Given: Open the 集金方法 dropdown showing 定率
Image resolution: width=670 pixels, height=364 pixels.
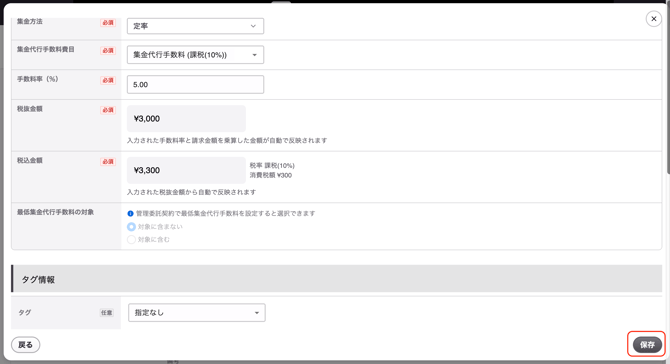Looking at the screenshot, I should (x=195, y=26).
